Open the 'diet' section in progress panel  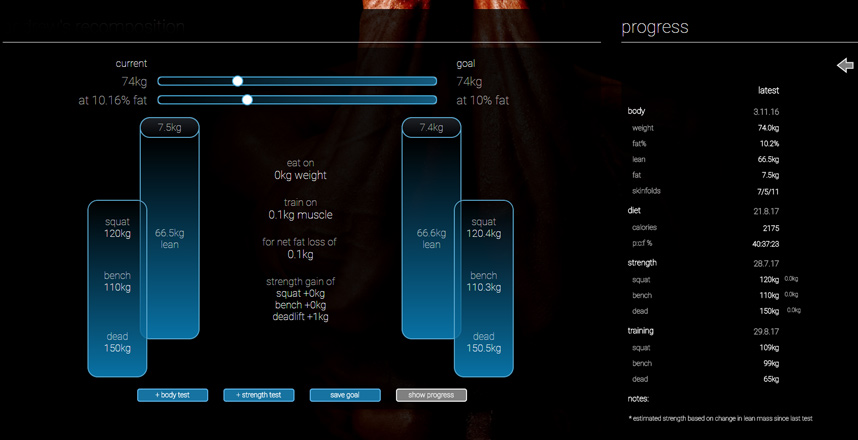636,211
